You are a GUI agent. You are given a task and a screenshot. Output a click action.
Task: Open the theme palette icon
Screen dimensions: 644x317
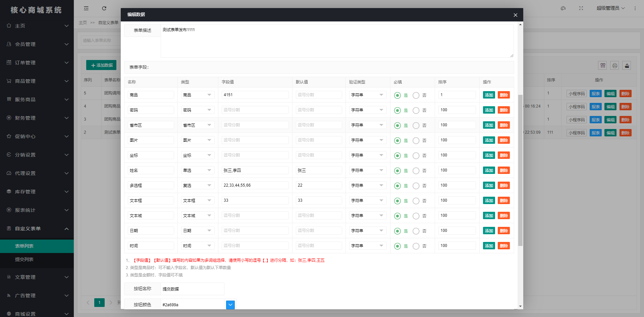(x=563, y=8)
